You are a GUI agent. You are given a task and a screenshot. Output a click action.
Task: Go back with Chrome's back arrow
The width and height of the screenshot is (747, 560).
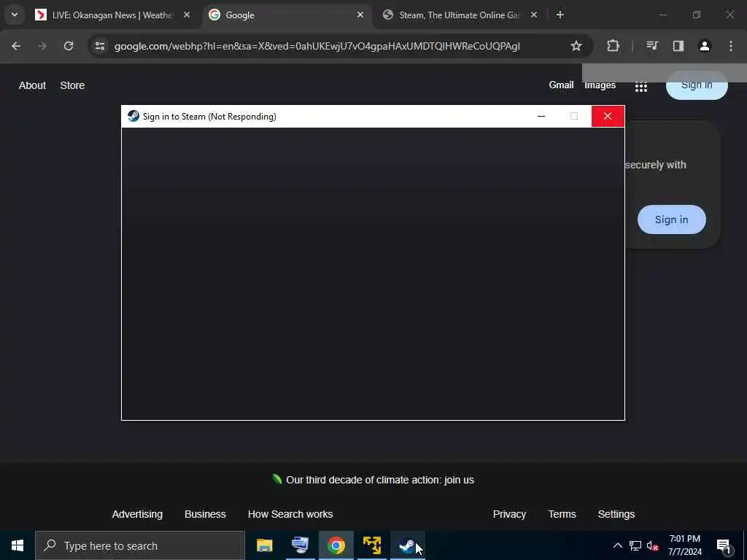(x=16, y=46)
